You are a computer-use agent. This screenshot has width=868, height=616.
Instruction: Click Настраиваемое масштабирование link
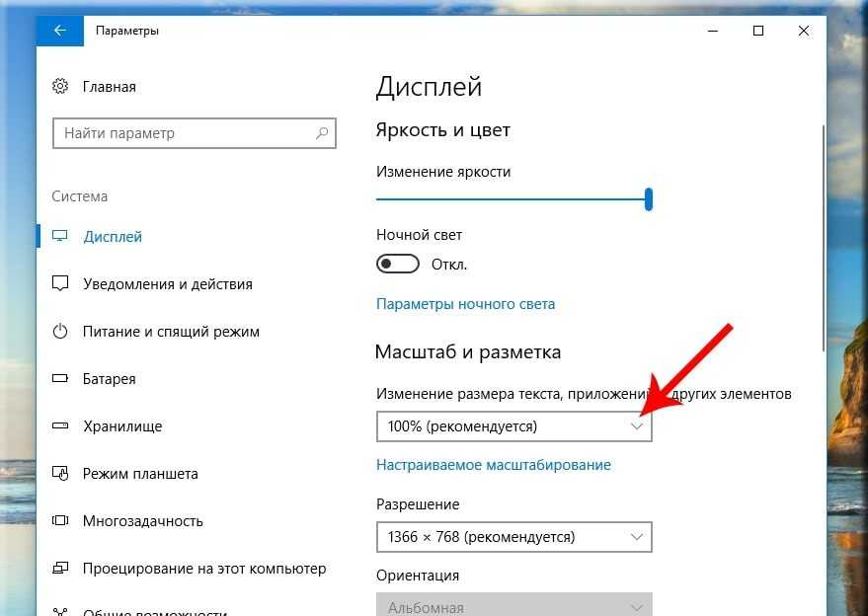click(493, 465)
